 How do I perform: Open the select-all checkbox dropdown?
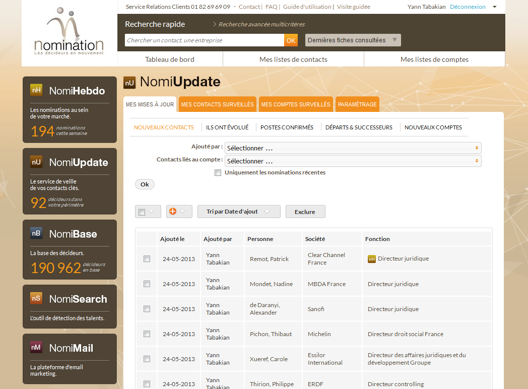point(148,212)
